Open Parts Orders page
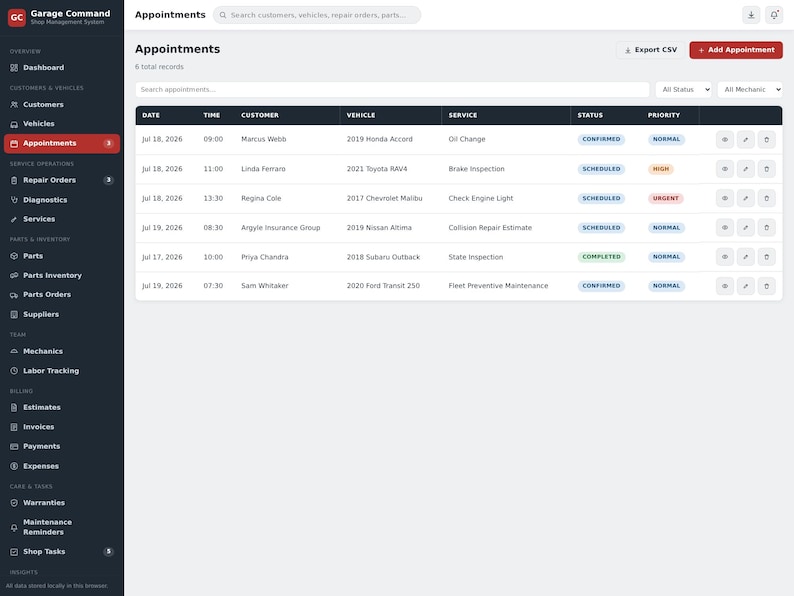 click(62, 295)
